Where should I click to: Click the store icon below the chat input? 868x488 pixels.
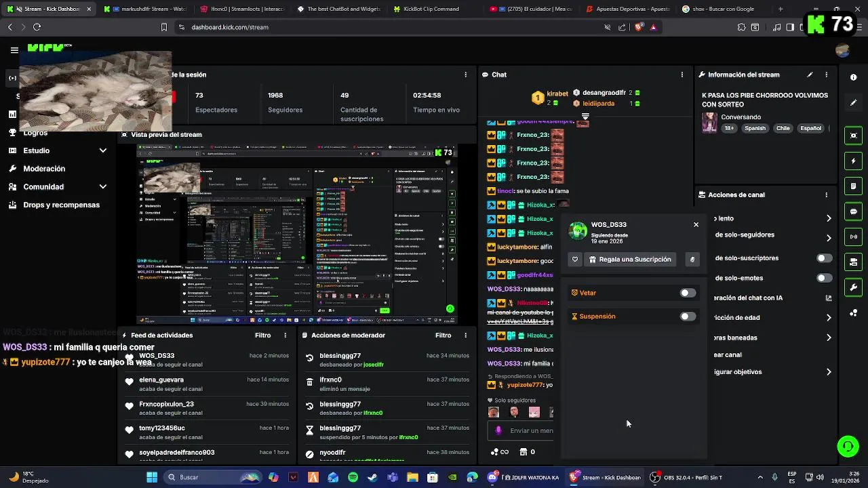[x=523, y=451]
